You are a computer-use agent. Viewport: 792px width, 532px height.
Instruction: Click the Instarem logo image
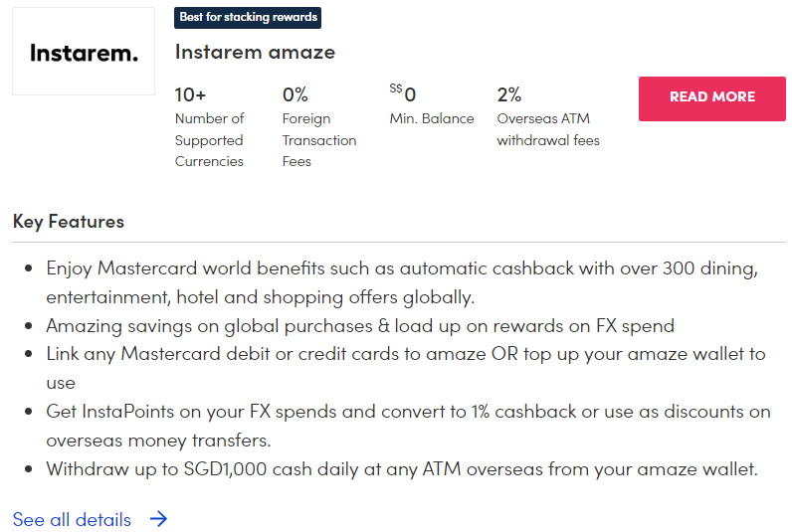tap(84, 52)
